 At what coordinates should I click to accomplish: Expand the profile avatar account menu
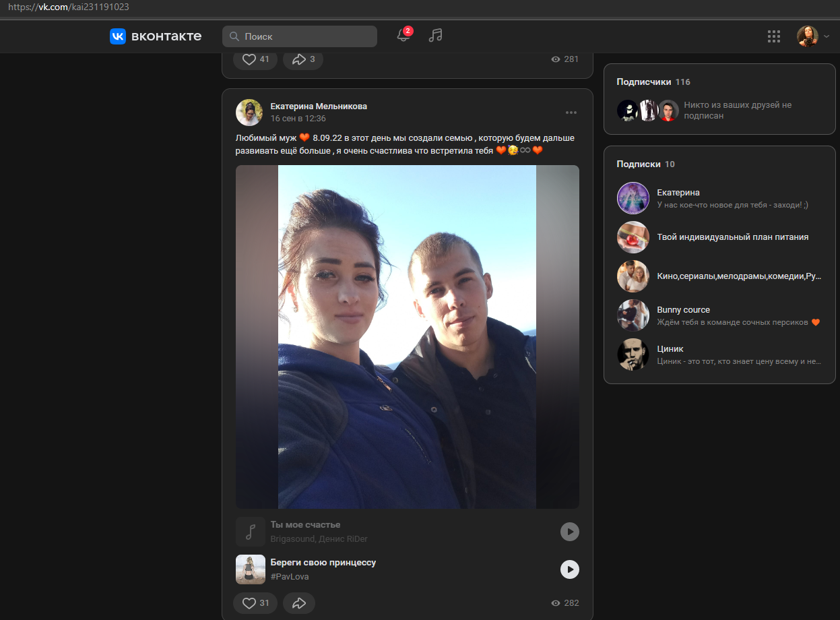tap(814, 36)
